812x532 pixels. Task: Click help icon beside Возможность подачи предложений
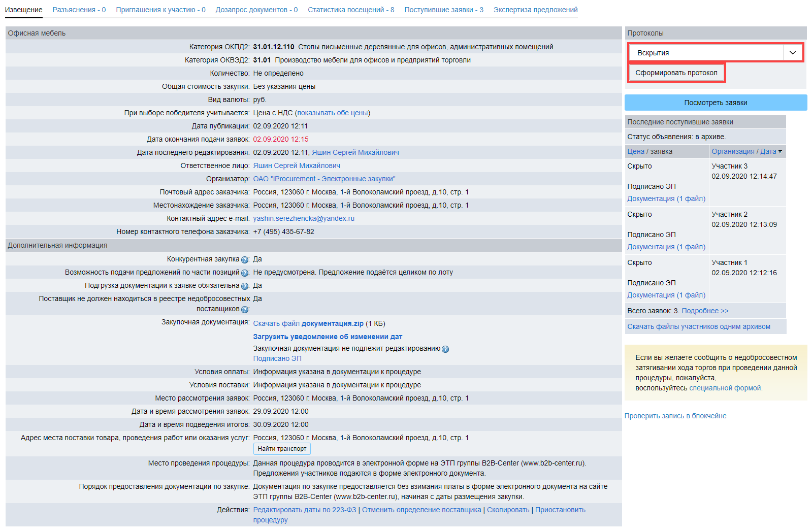point(245,273)
